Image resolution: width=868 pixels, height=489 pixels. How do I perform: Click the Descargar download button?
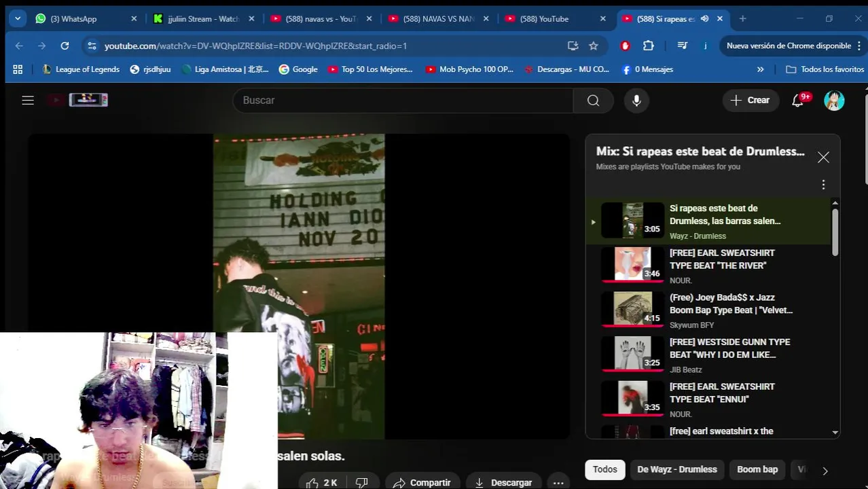503,483
